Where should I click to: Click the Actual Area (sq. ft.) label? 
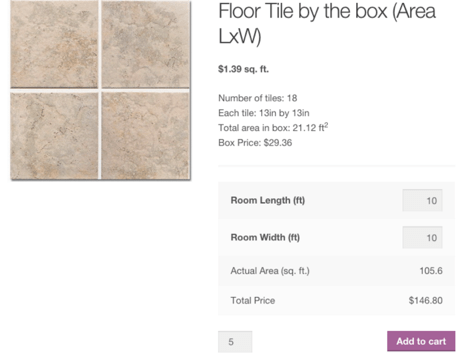[270, 271]
